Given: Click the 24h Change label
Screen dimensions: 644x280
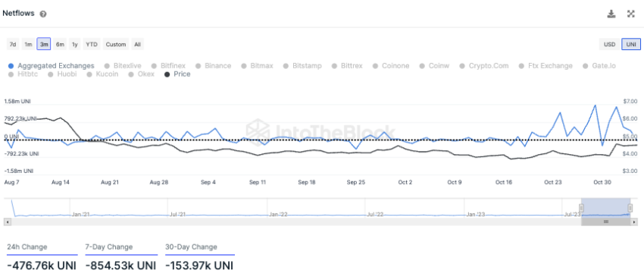Looking at the screenshot, I should click(27, 247).
